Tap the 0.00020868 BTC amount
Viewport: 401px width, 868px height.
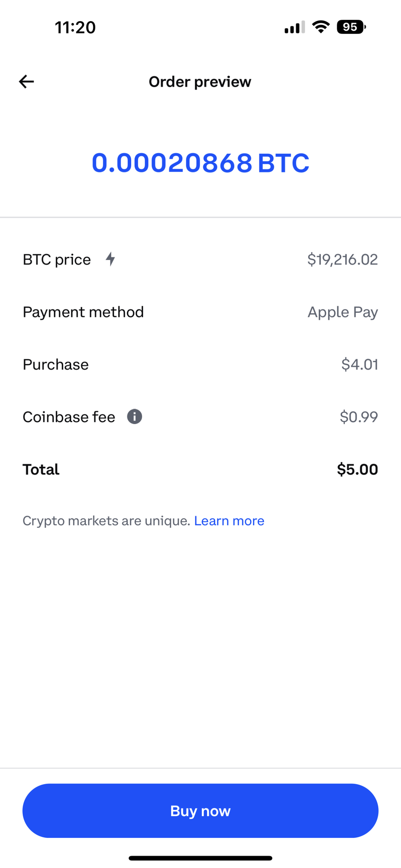(200, 163)
